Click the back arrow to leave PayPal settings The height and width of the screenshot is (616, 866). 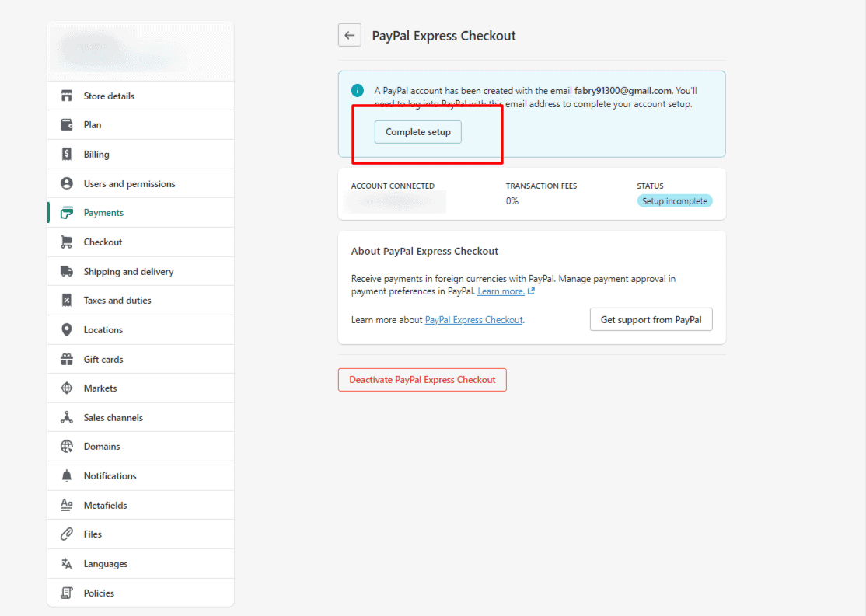[x=349, y=34]
